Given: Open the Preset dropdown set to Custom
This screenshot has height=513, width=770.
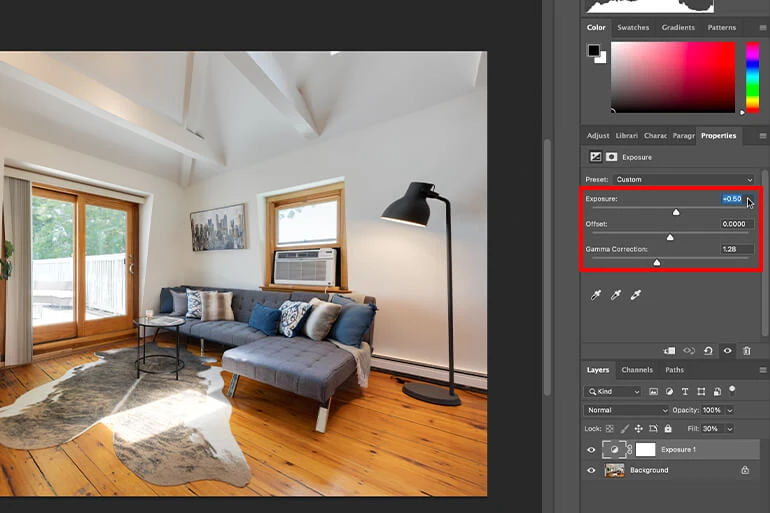Looking at the screenshot, I should (684, 180).
